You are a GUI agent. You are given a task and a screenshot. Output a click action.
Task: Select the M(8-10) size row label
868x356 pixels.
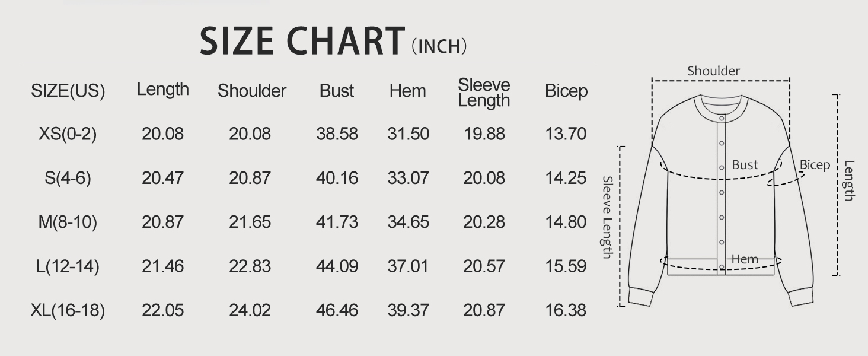pos(68,222)
